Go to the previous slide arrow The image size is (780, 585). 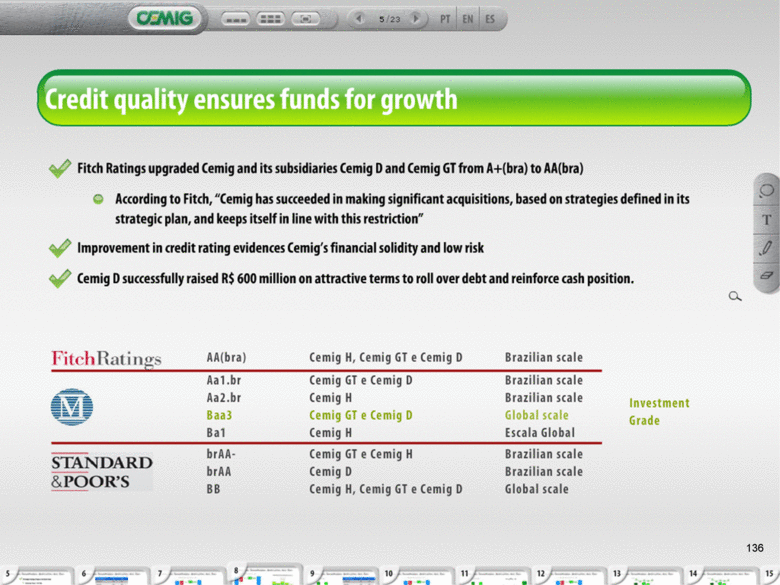pos(359,19)
